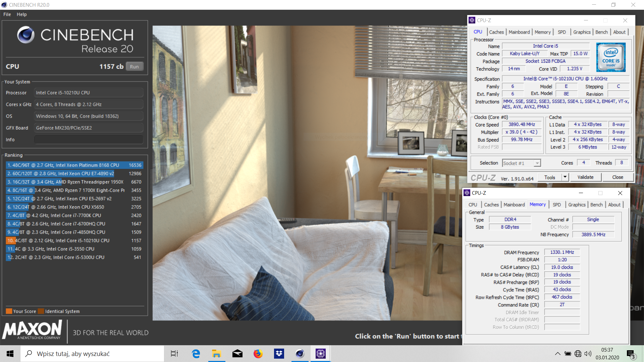Click the network tray icon
The width and height of the screenshot is (644, 362).
click(578, 354)
